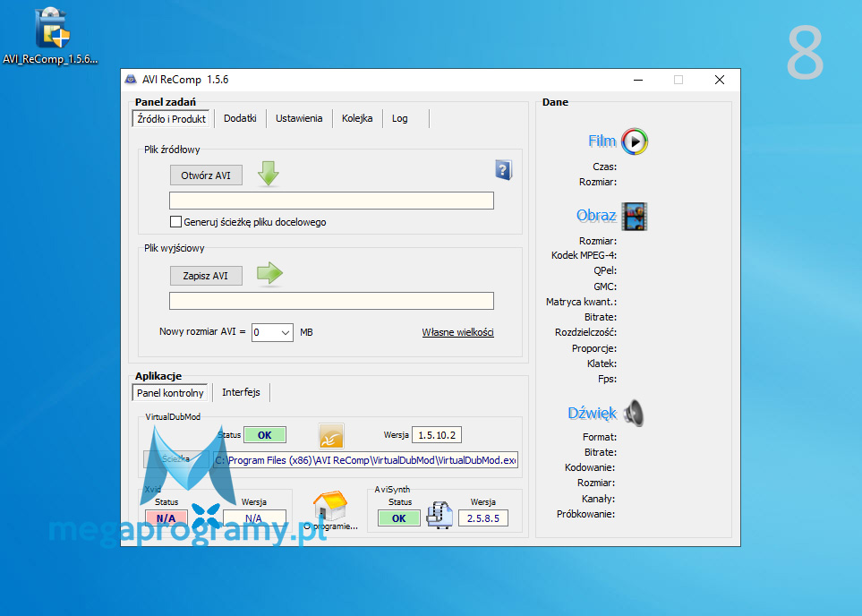The width and height of the screenshot is (862, 616).
Task: Click the VirtualDubMod OK status indicator
Action: coord(264,435)
